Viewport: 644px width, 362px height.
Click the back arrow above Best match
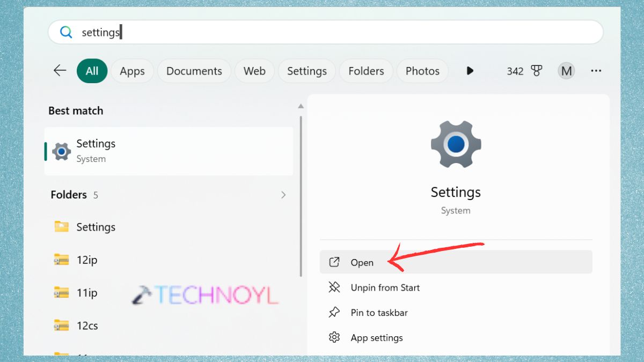coord(59,70)
